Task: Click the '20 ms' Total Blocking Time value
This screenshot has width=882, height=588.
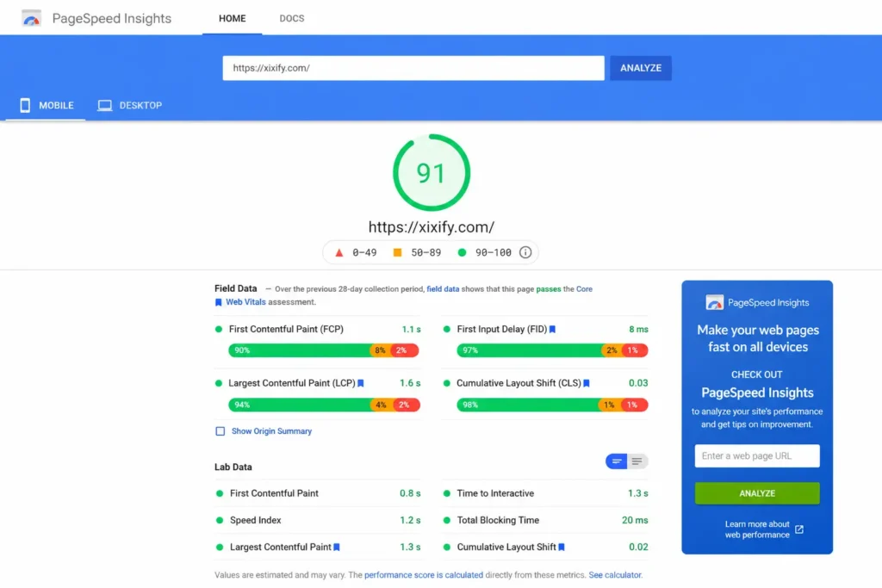Action: pyautogui.click(x=635, y=521)
